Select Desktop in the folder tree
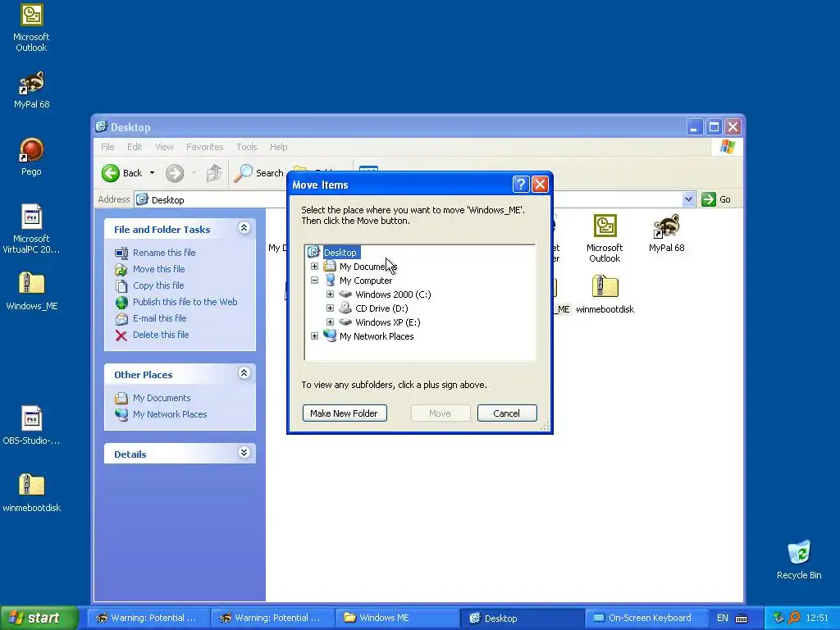The image size is (840, 630). [x=340, y=253]
